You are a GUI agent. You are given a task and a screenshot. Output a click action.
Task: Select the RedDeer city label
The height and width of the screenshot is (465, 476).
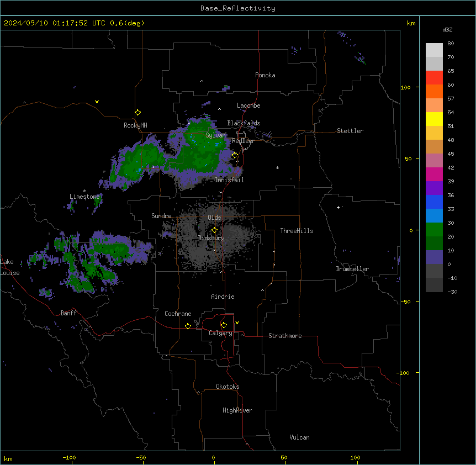coord(243,141)
